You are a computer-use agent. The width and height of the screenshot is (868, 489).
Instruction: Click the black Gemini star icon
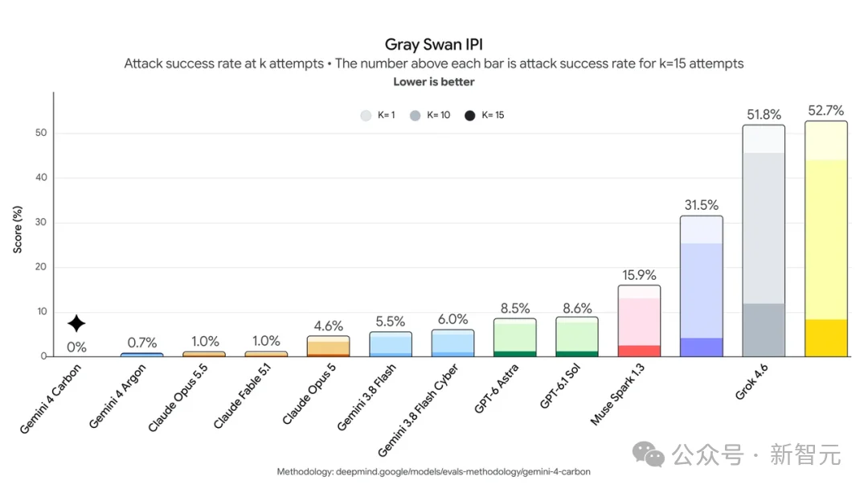tap(76, 323)
